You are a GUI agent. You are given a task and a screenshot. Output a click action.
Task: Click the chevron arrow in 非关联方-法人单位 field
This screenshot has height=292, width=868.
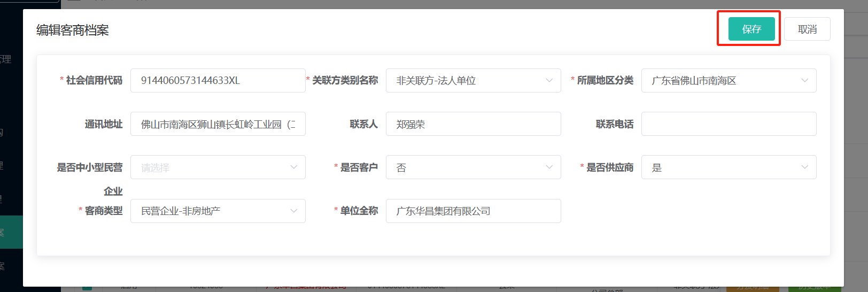click(x=549, y=81)
